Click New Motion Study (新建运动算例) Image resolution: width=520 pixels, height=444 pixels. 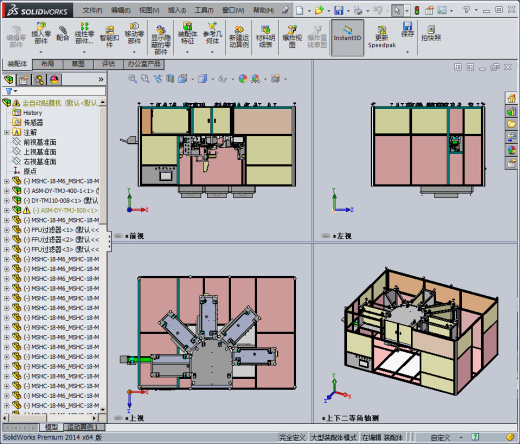[x=239, y=37]
